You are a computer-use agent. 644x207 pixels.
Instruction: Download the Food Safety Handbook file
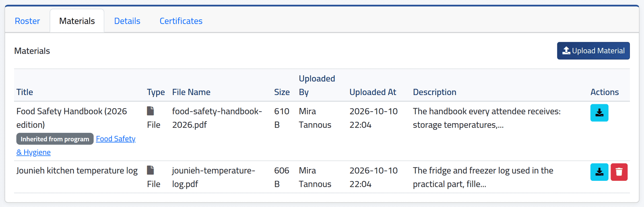coord(599,113)
